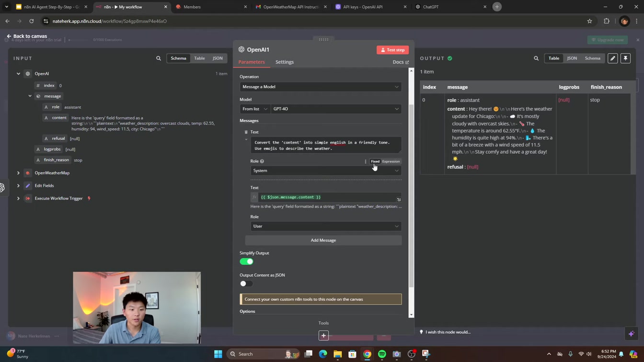
Task: Select Table view in input panel
Action: tap(199, 58)
